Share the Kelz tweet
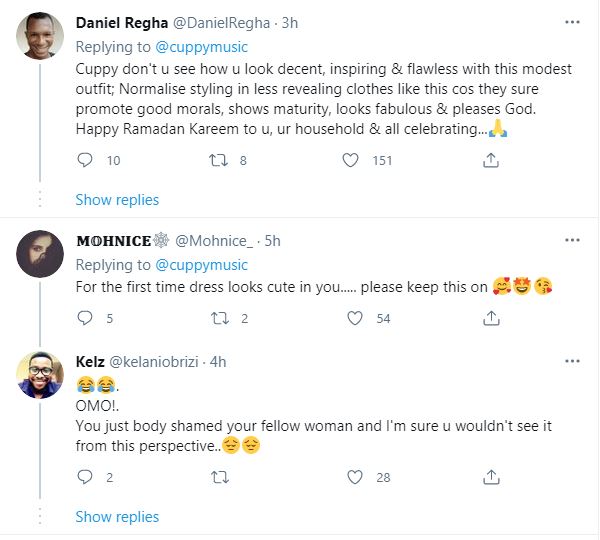600x540 pixels. (491, 477)
